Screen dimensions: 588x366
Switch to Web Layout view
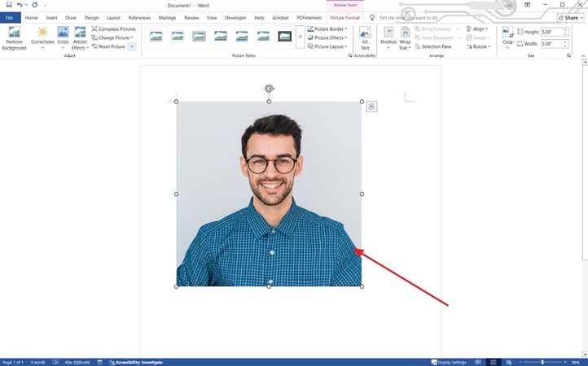tap(508, 362)
